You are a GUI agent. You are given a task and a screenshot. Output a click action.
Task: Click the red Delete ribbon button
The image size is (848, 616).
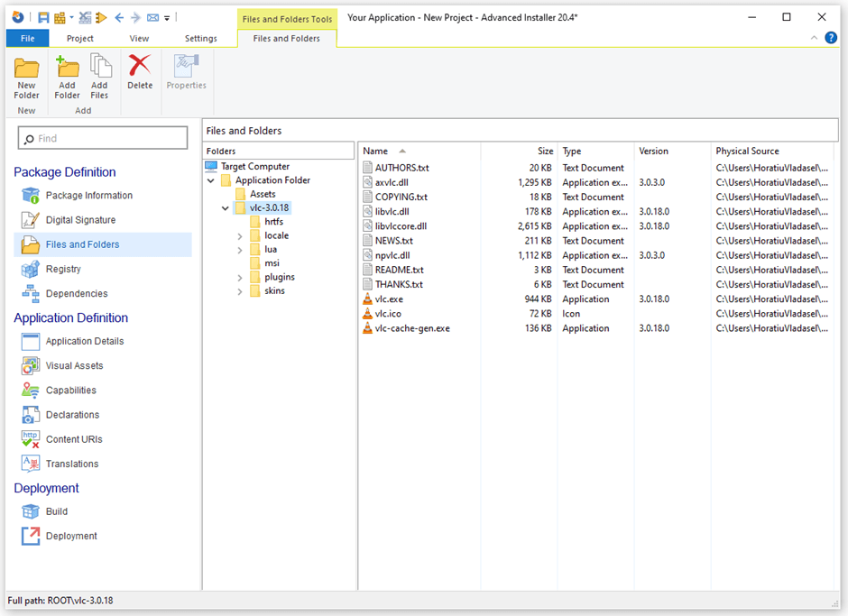[140, 72]
